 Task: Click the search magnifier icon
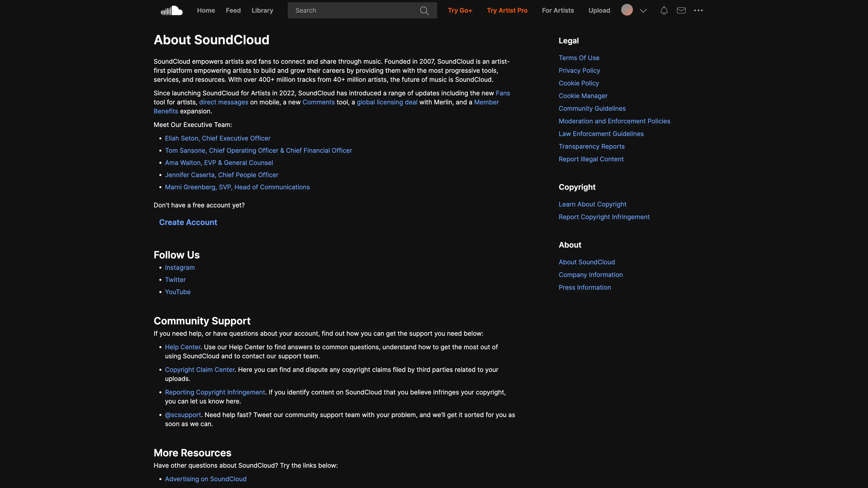coord(424,10)
